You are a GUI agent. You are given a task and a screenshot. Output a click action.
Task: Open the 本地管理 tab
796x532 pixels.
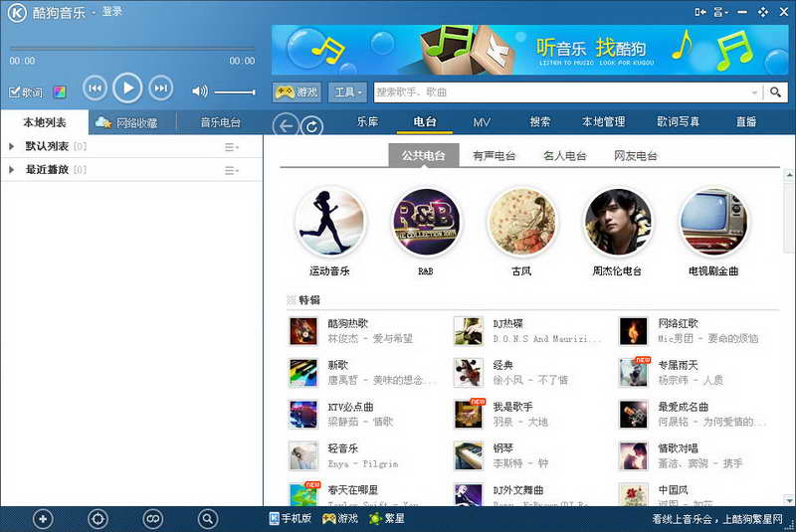tap(603, 121)
